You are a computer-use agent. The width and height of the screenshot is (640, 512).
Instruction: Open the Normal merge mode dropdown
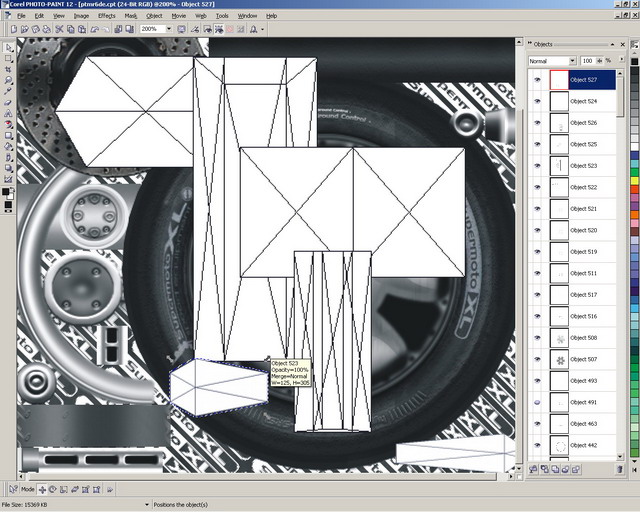point(572,61)
